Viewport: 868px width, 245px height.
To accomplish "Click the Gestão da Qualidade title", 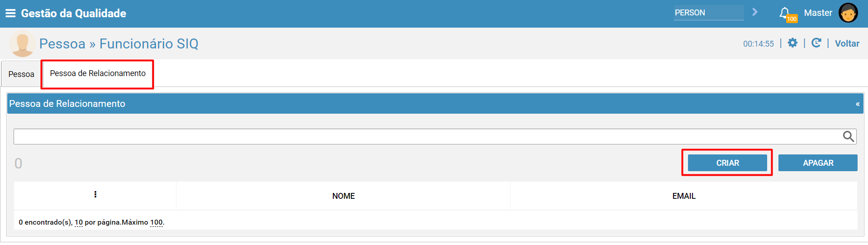I will pyautogui.click(x=74, y=13).
